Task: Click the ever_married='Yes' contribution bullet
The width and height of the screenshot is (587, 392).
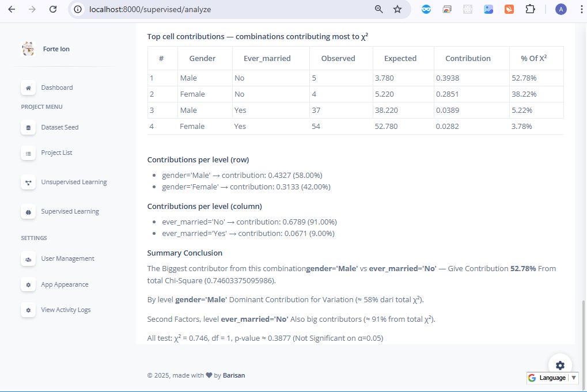Action: [x=248, y=233]
